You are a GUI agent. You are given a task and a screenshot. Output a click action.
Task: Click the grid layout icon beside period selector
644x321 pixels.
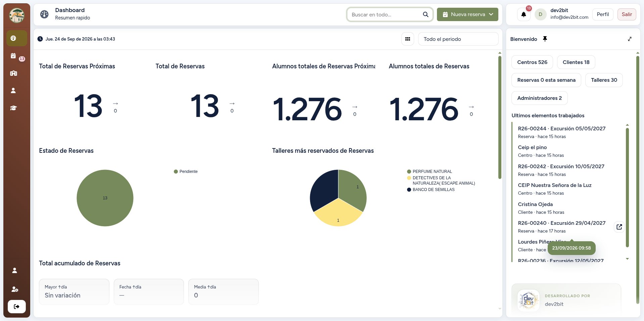coord(407,39)
